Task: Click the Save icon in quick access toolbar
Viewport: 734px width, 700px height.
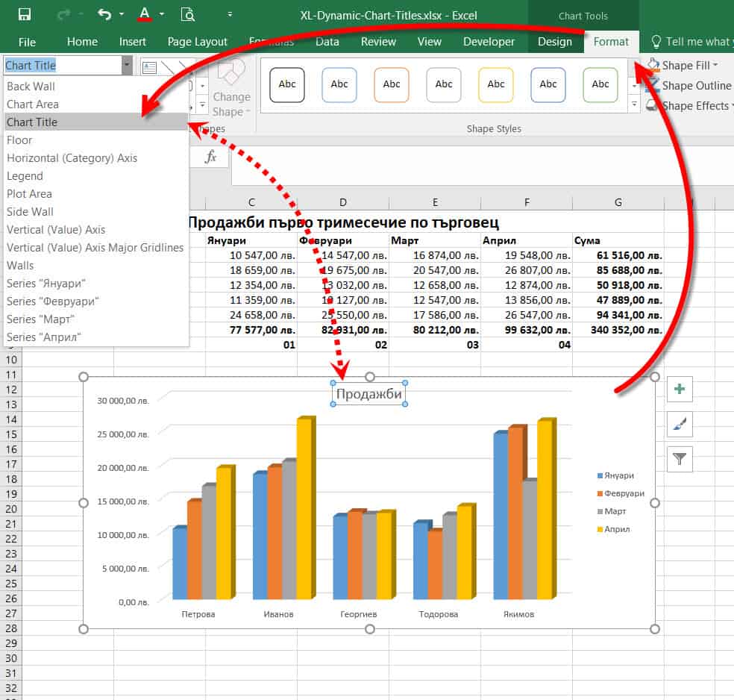Action: pos(25,14)
